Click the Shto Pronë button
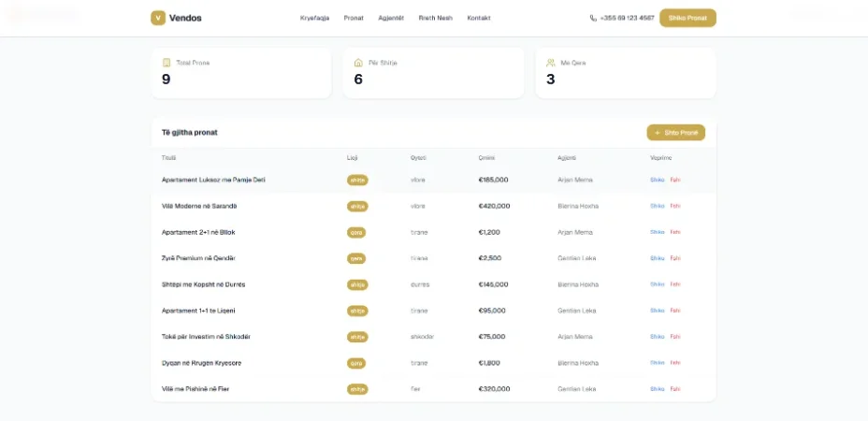Viewport: 868px width, 421px height. point(676,133)
